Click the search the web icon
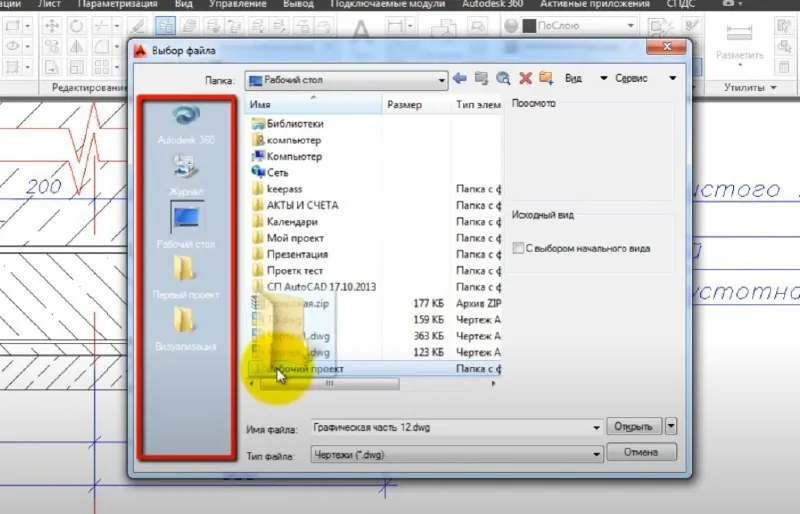 pos(503,78)
